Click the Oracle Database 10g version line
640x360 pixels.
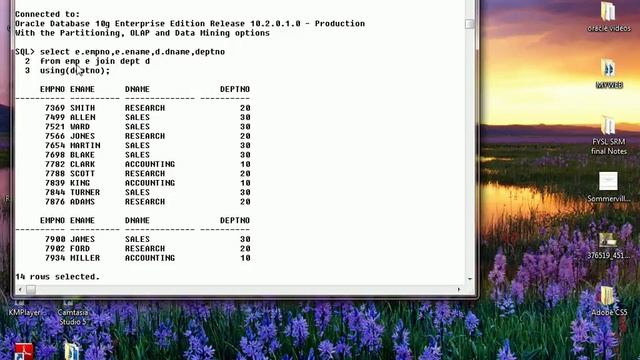point(190,24)
